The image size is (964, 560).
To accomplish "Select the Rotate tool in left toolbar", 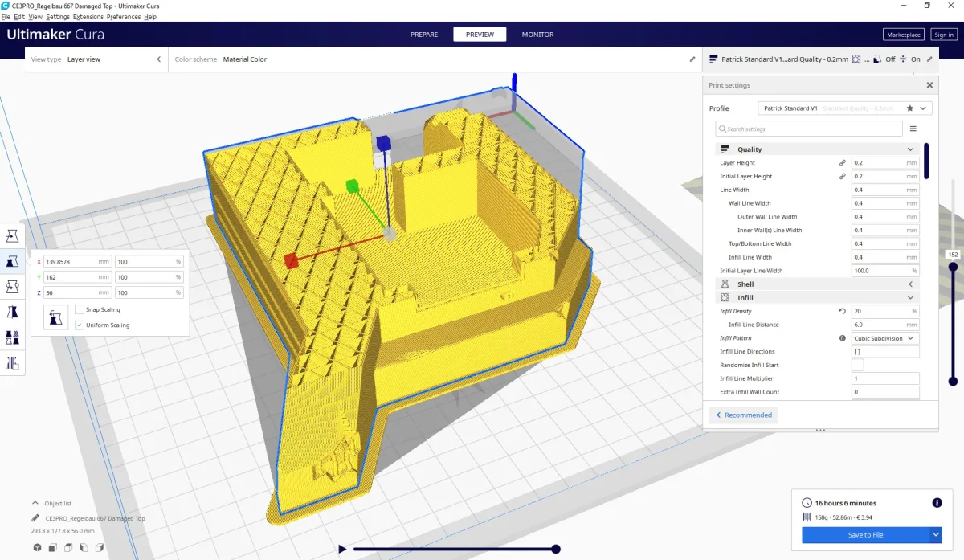I will tap(13, 287).
